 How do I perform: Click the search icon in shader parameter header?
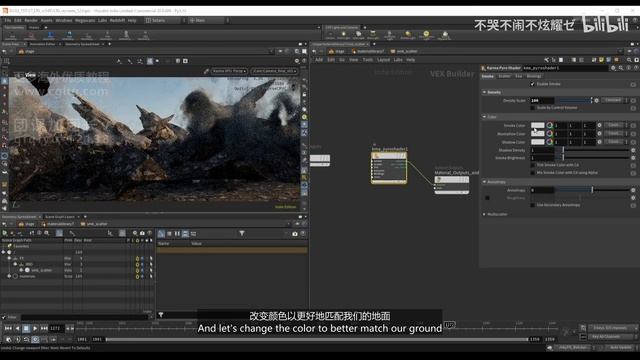click(621, 68)
